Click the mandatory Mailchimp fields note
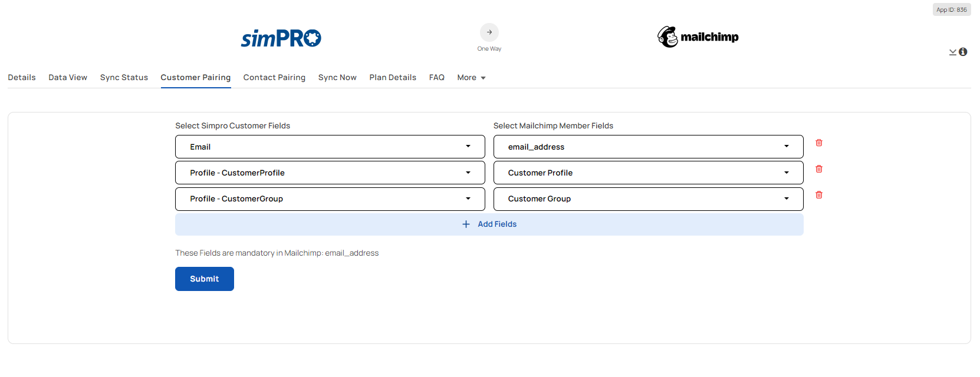The width and height of the screenshot is (980, 377). coord(277,253)
